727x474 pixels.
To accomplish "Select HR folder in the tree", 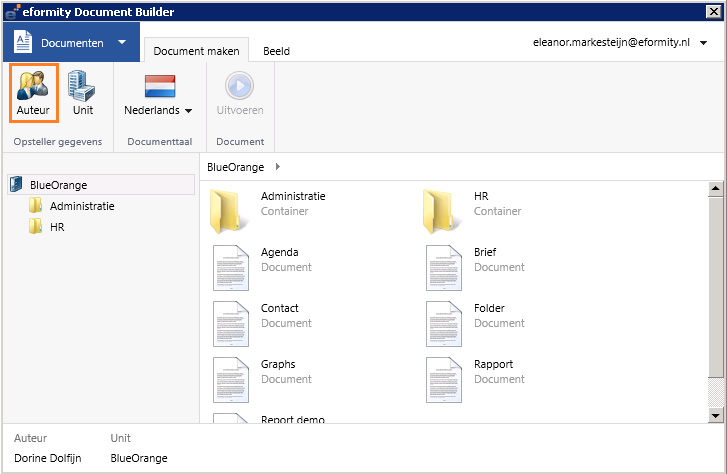I will tap(57, 227).
